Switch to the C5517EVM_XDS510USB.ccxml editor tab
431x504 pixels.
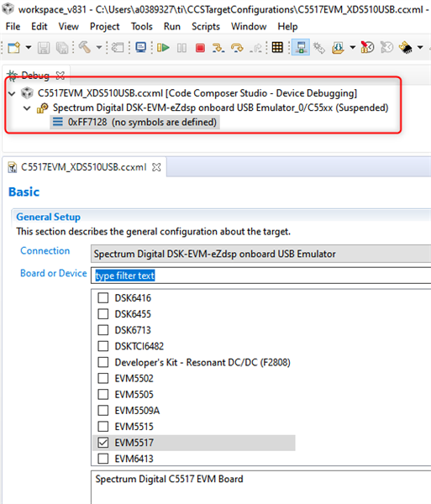85,167
